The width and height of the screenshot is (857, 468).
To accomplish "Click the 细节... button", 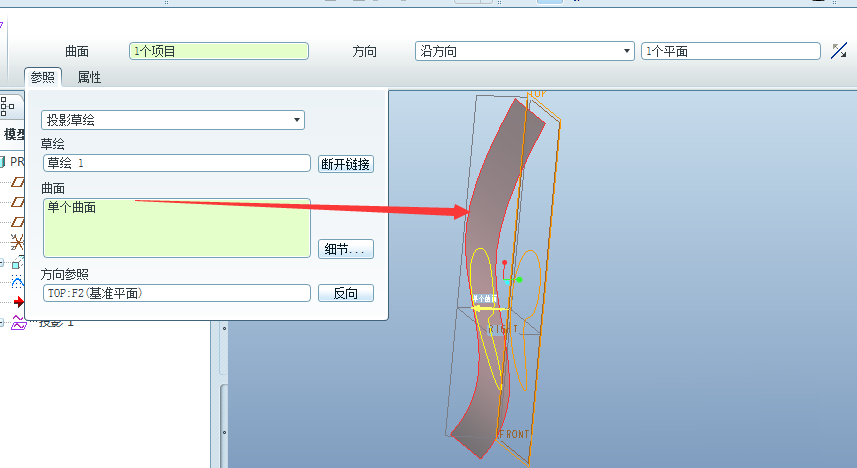I will (346, 249).
